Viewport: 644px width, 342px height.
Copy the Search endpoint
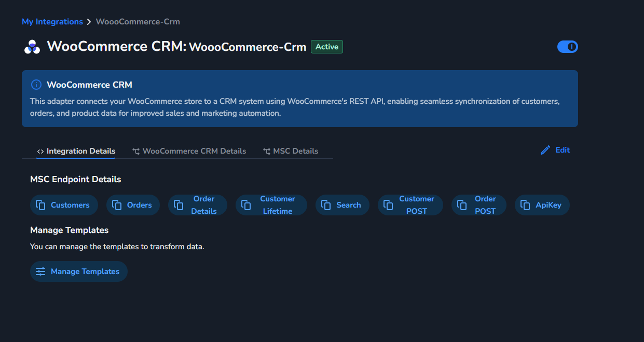coord(342,205)
